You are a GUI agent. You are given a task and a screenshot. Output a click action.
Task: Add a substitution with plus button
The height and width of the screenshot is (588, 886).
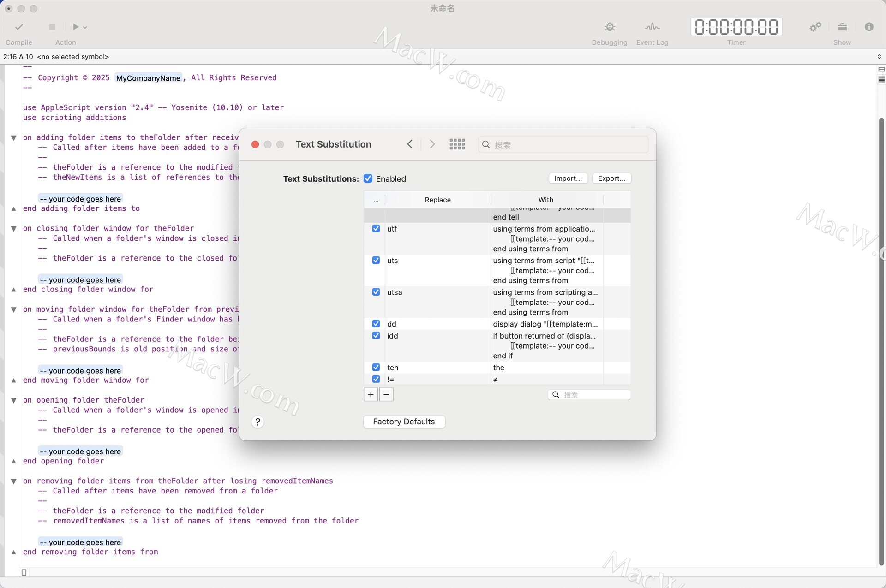point(371,395)
